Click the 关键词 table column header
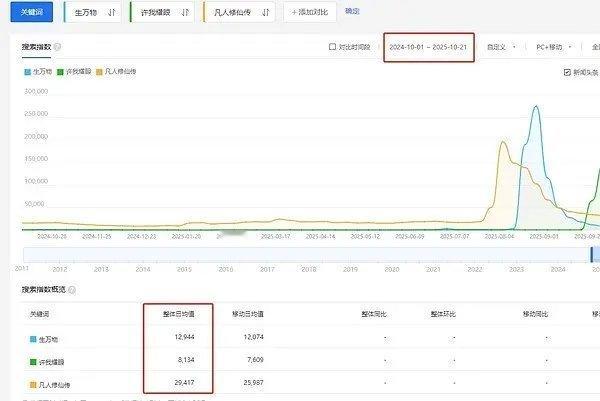The height and width of the screenshot is (401, 600). [x=39, y=314]
